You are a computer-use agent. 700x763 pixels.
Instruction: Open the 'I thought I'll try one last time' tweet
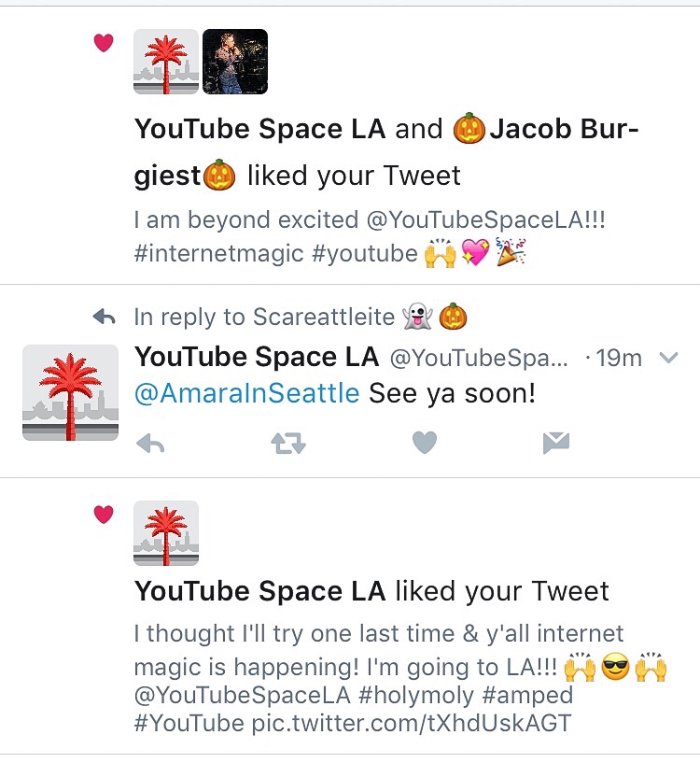(399, 678)
